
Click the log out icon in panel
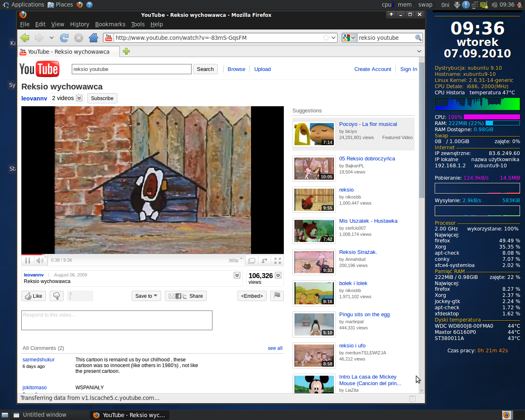click(520, 5)
